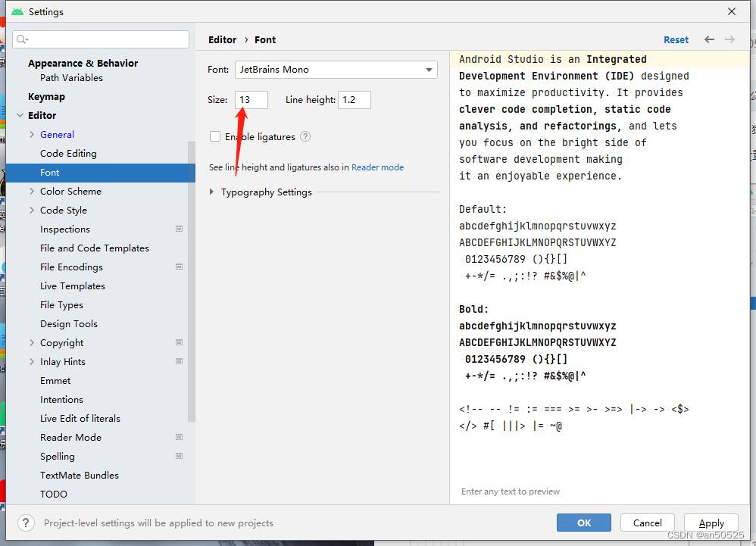Open File and Code Templates page
This screenshot has height=546, width=756.
tap(95, 248)
